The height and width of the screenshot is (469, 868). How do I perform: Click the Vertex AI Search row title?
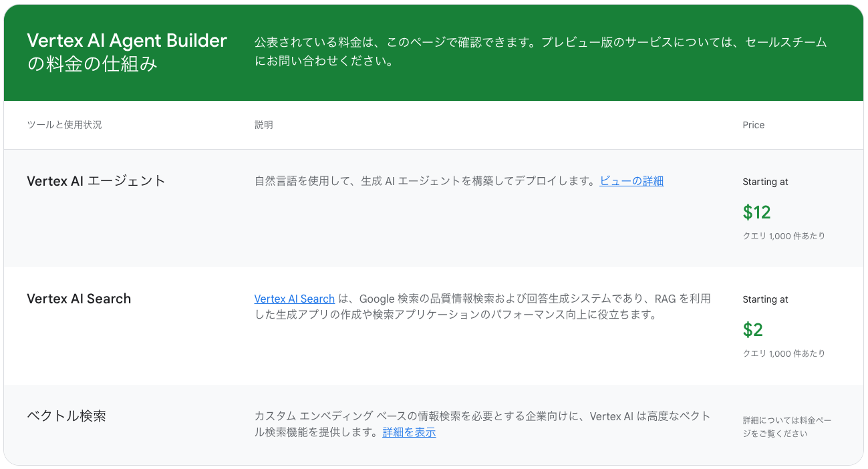pyautogui.click(x=79, y=299)
